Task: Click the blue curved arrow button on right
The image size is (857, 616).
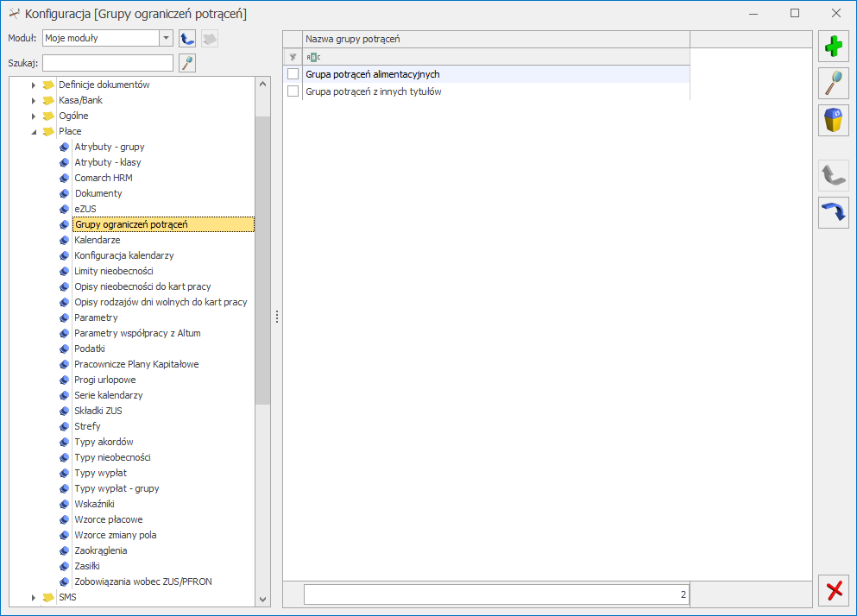Action: coord(834,212)
